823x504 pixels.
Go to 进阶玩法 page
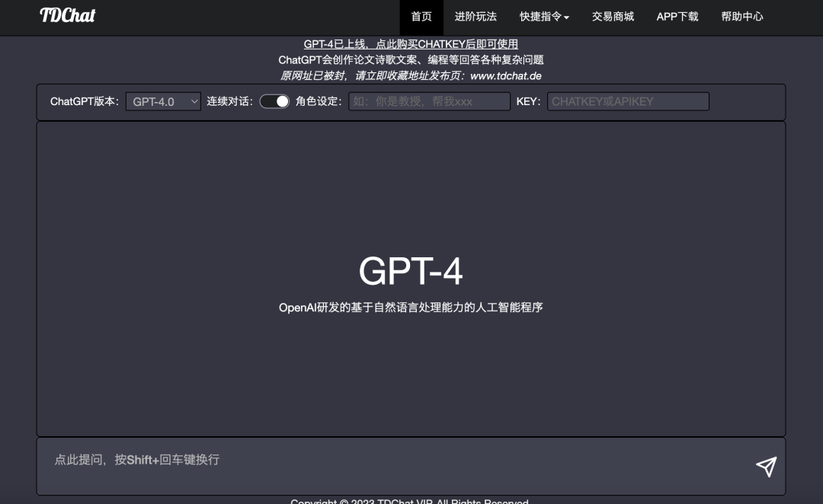pyautogui.click(x=476, y=17)
